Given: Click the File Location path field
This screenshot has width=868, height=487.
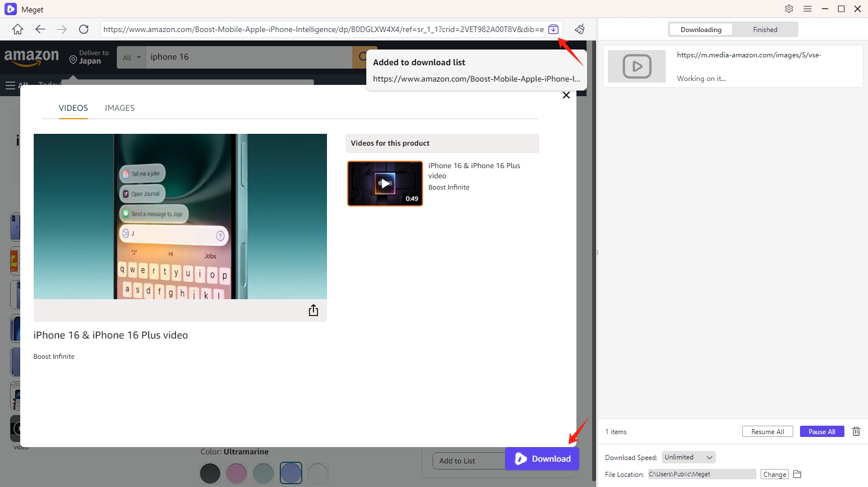Looking at the screenshot, I should (702, 474).
